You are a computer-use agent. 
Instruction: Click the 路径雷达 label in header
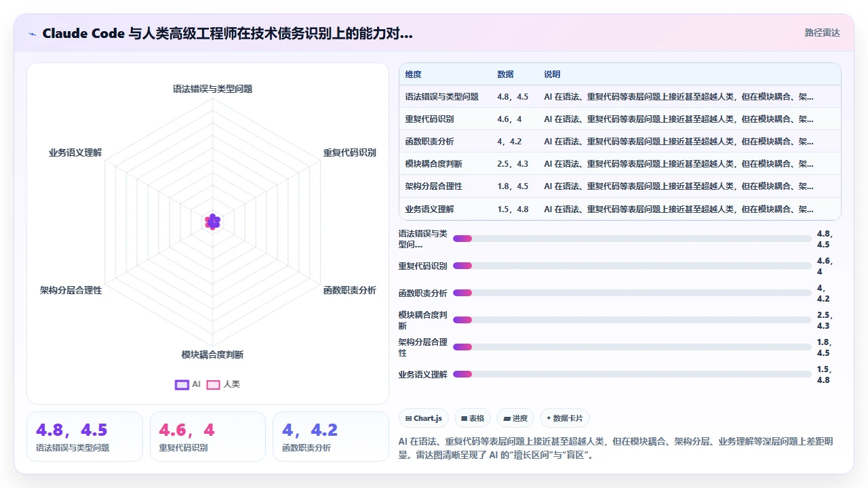[x=822, y=33]
